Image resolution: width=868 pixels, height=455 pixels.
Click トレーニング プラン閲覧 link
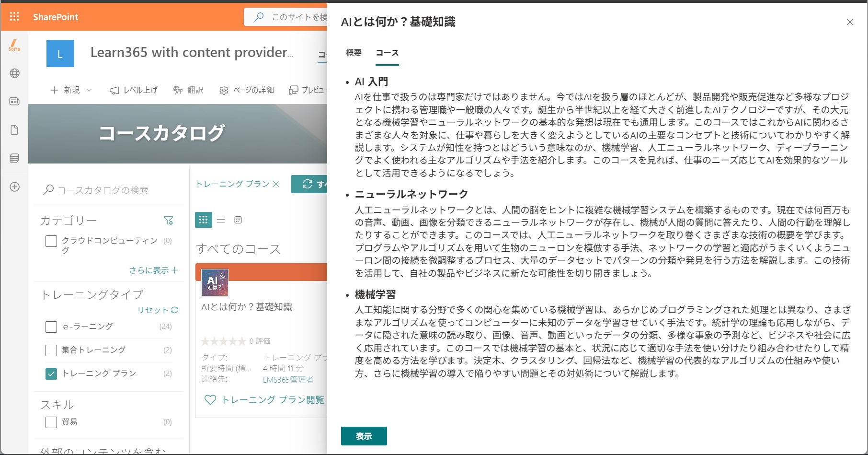click(273, 400)
